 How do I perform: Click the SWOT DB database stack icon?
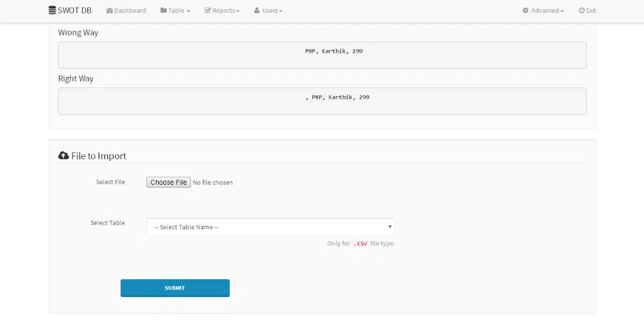[x=53, y=10]
